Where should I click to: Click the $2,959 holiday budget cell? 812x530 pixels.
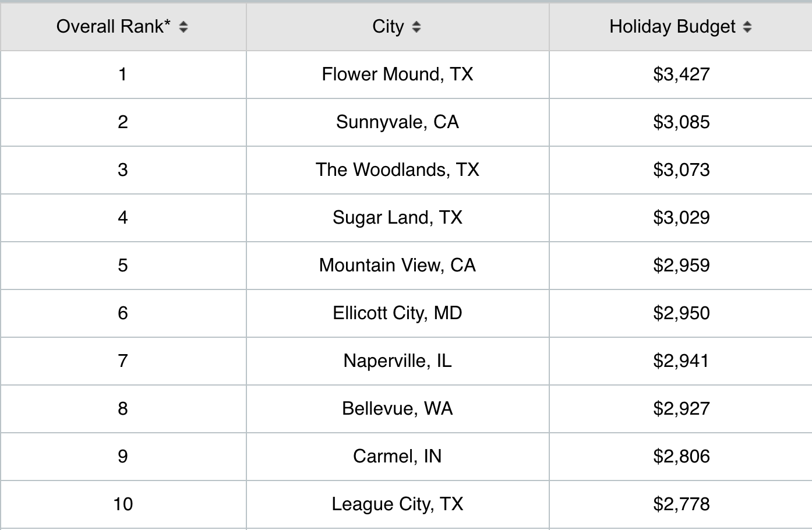point(681,266)
